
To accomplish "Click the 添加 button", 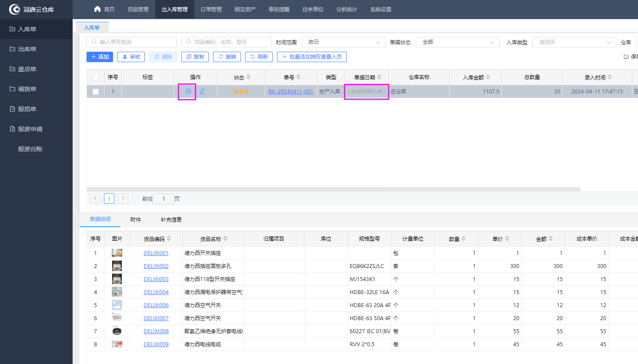I will click(x=100, y=57).
